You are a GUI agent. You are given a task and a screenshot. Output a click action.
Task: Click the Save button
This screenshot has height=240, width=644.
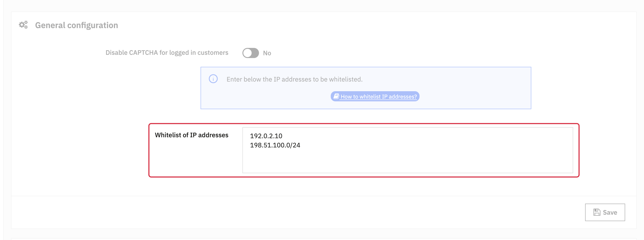pyautogui.click(x=605, y=212)
